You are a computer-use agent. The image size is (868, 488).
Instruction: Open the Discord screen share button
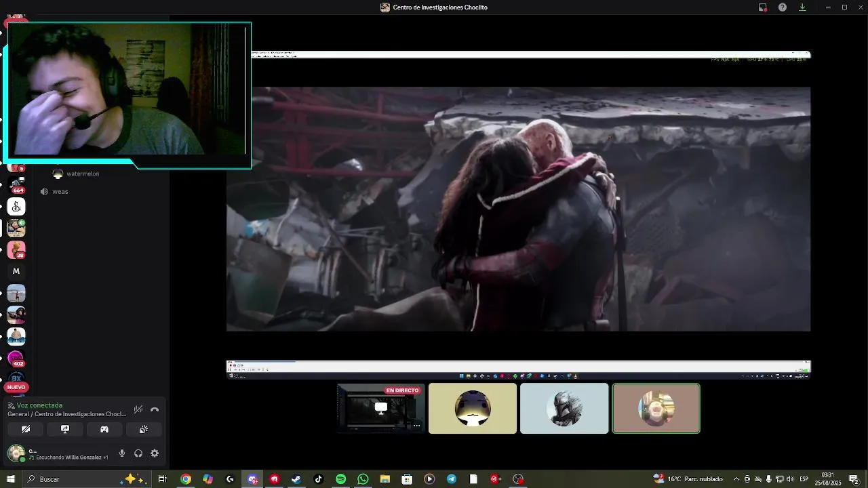(65, 429)
